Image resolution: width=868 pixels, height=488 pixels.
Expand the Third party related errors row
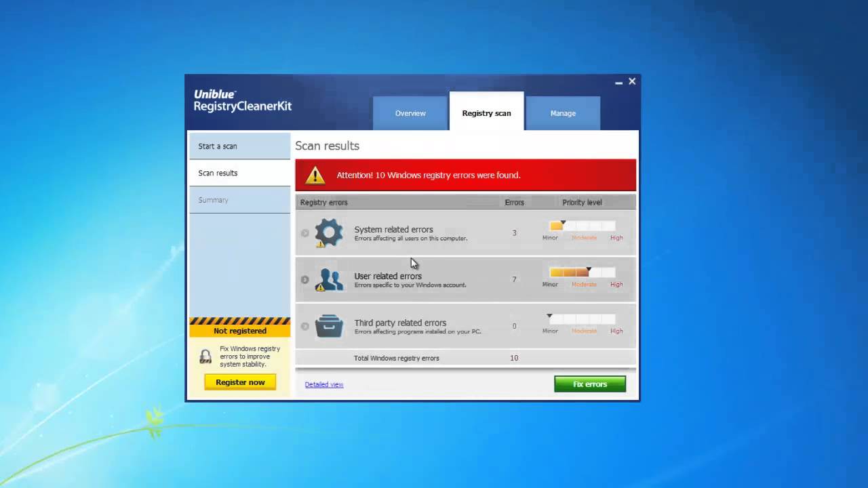coord(305,326)
